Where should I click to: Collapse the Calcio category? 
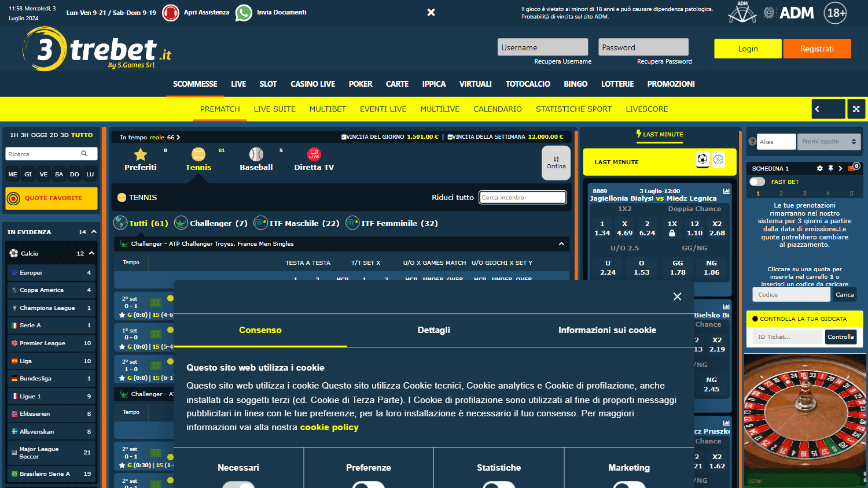(x=91, y=253)
